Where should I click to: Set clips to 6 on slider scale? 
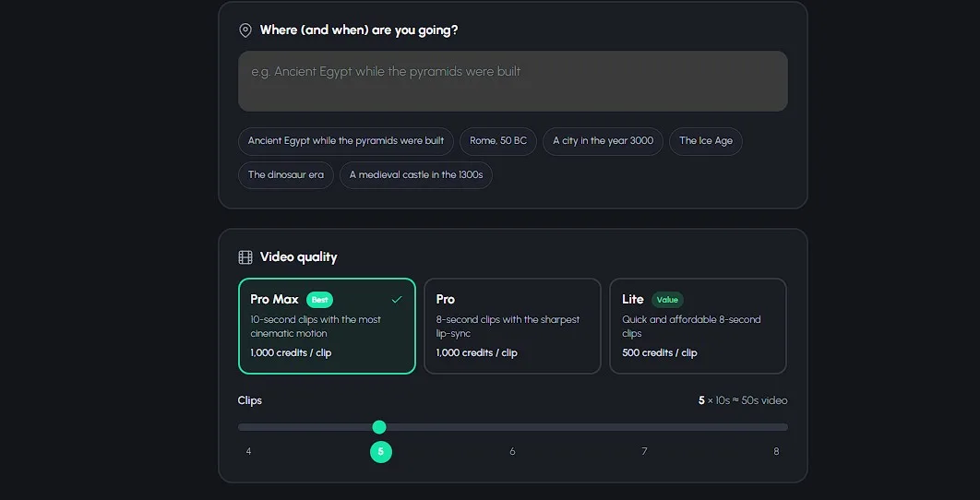pyautogui.click(x=512, y=451)
